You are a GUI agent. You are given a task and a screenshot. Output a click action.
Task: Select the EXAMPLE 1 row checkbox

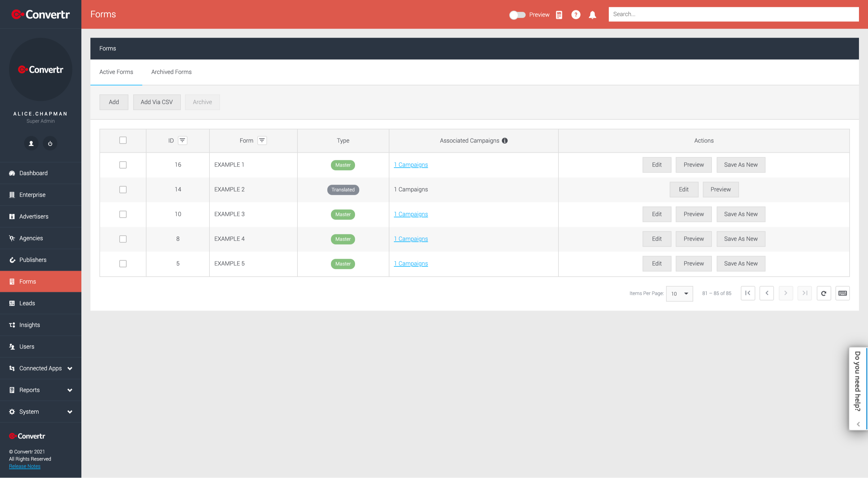click(x=123, y=165)
